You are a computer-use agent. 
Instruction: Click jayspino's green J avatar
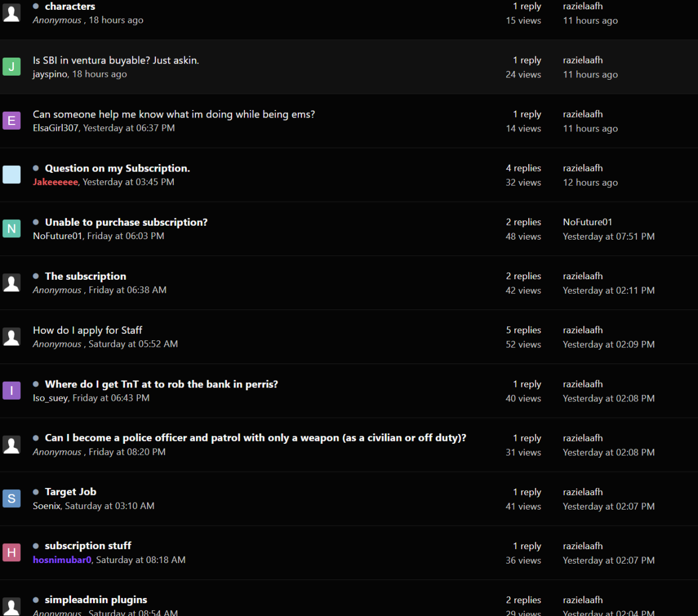[12, 67]
